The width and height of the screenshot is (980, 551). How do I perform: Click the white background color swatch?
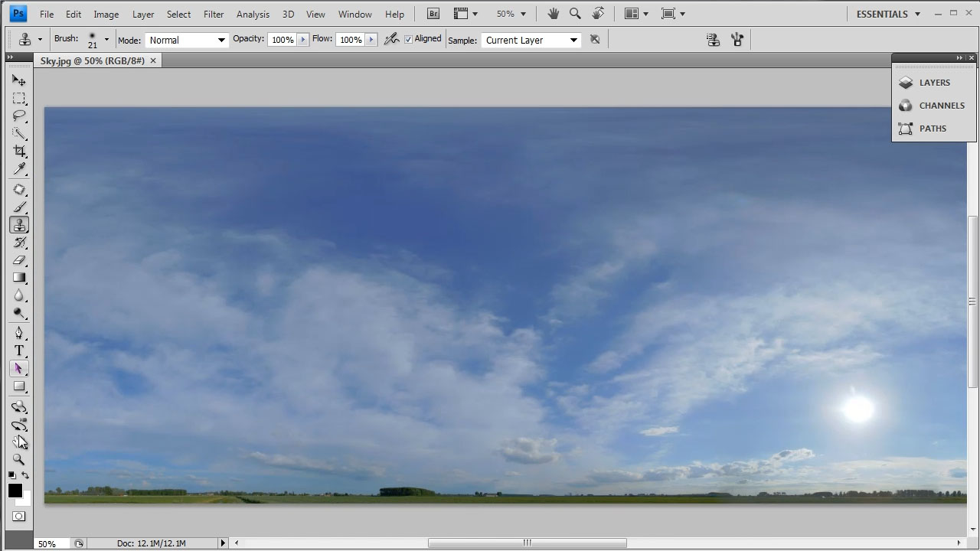click(x=26, y=500)
